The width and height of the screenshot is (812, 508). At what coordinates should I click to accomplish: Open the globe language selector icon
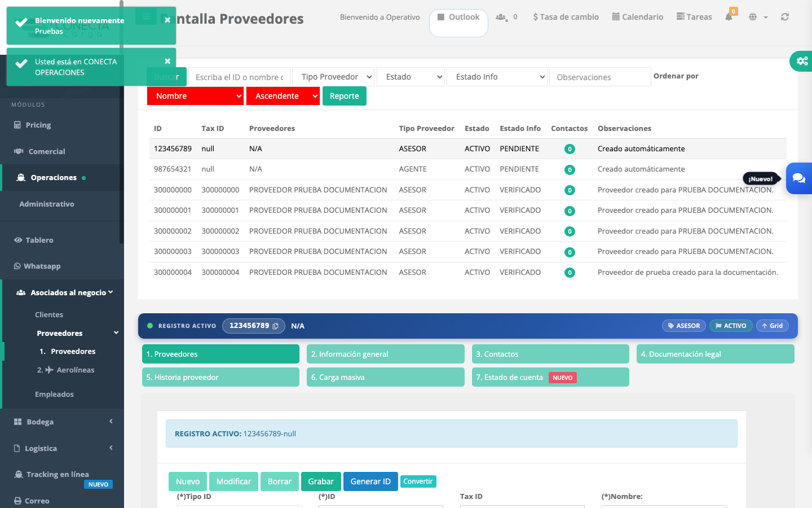[x=753, y=17]
